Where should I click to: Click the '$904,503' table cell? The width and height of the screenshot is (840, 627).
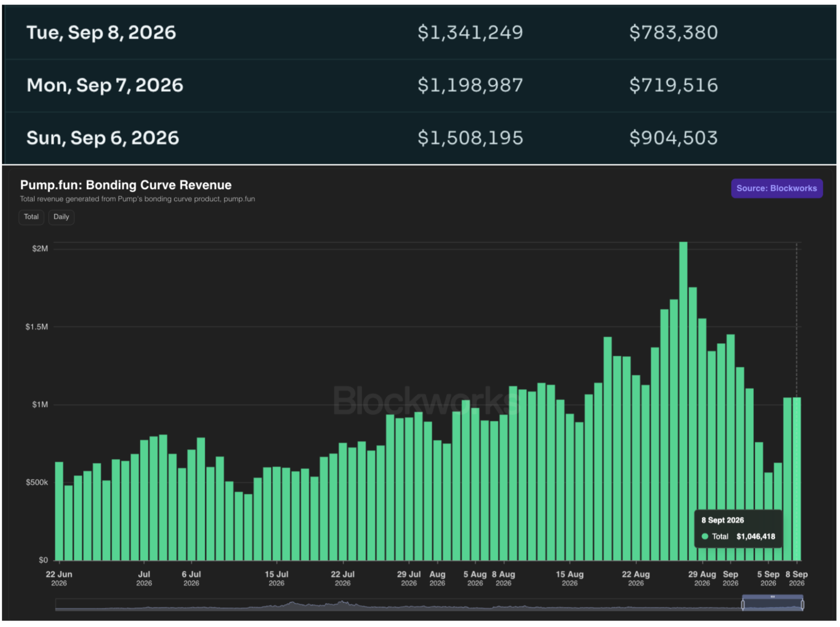674,138
